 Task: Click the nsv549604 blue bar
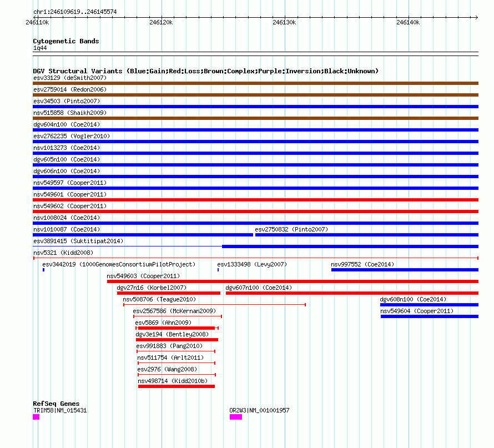point(430,316)
